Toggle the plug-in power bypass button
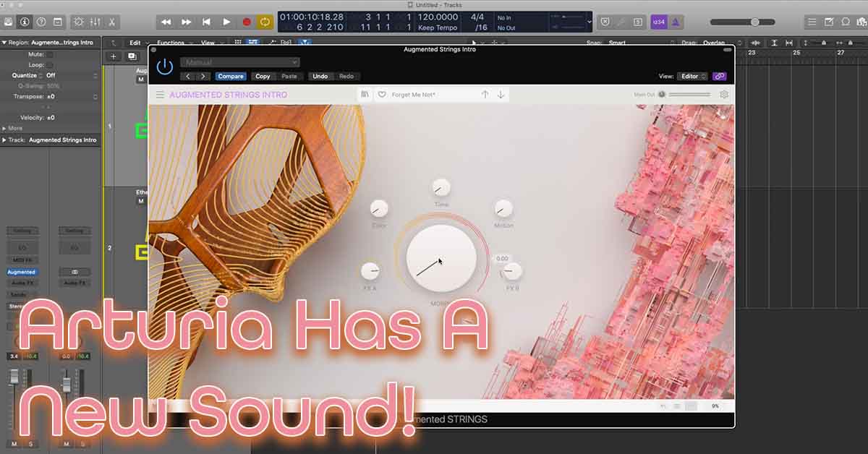This screenshot has height=454, width=868. pyautogui.click(x=165, y=67)
